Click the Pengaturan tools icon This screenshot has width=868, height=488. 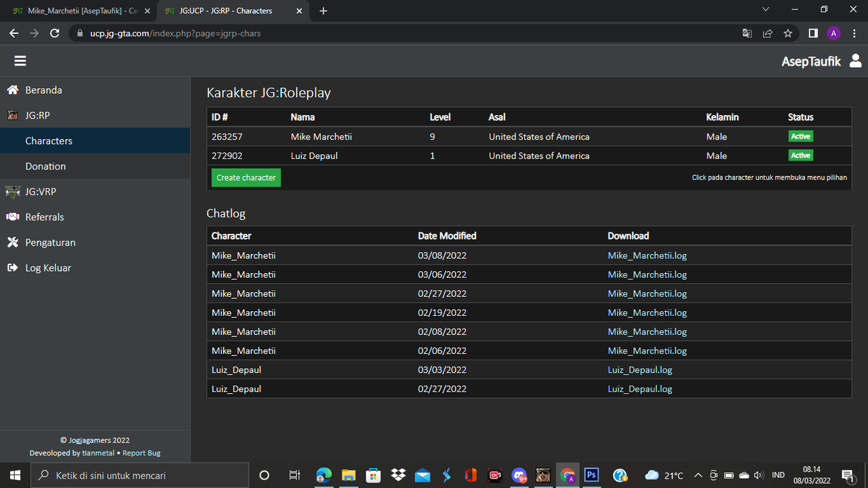(x=12, y=243)
